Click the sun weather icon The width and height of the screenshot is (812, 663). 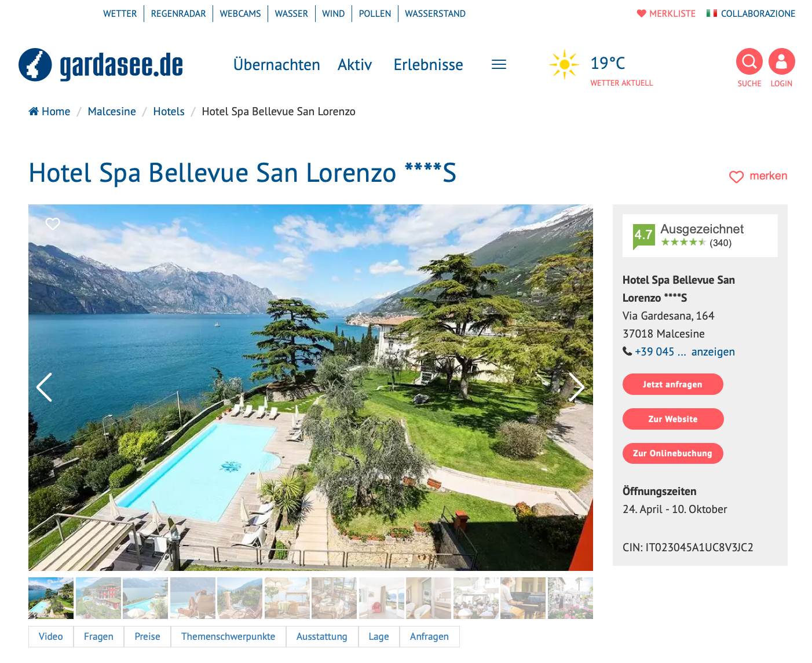(x=564, y=64)
